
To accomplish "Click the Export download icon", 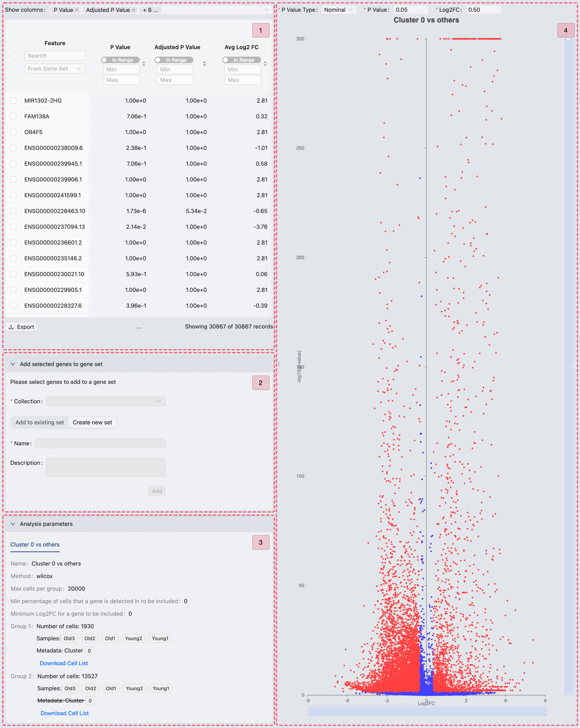I will [x=11, y=327].
